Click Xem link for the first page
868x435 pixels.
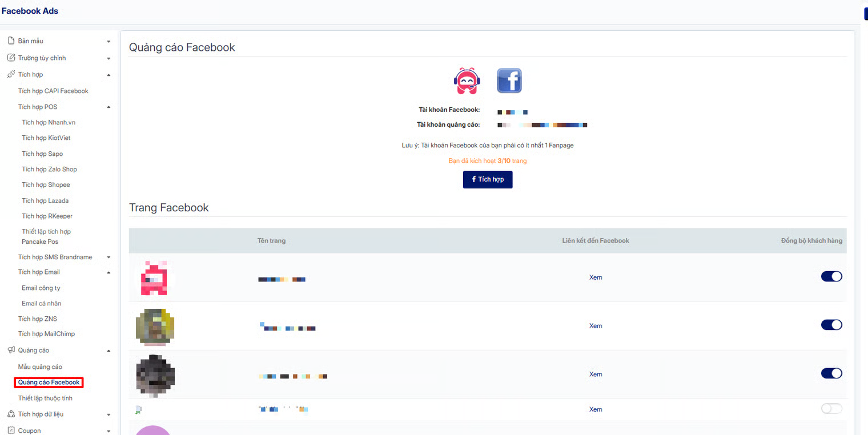coord(596,277)
